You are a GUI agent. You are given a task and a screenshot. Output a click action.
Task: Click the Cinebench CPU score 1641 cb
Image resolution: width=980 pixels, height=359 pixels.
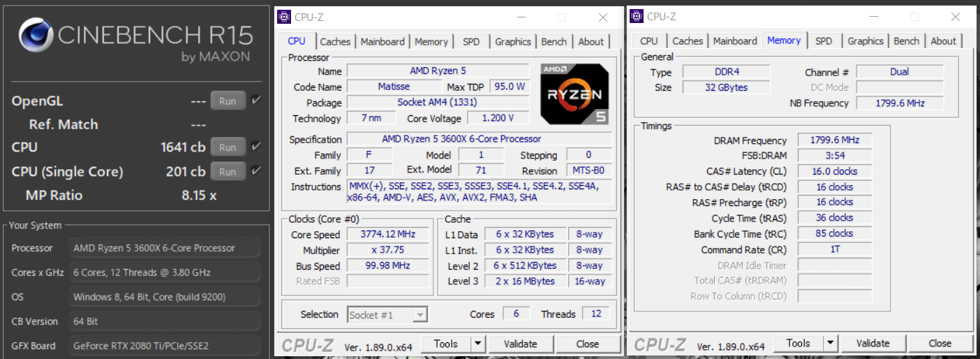tap(183, 147)
